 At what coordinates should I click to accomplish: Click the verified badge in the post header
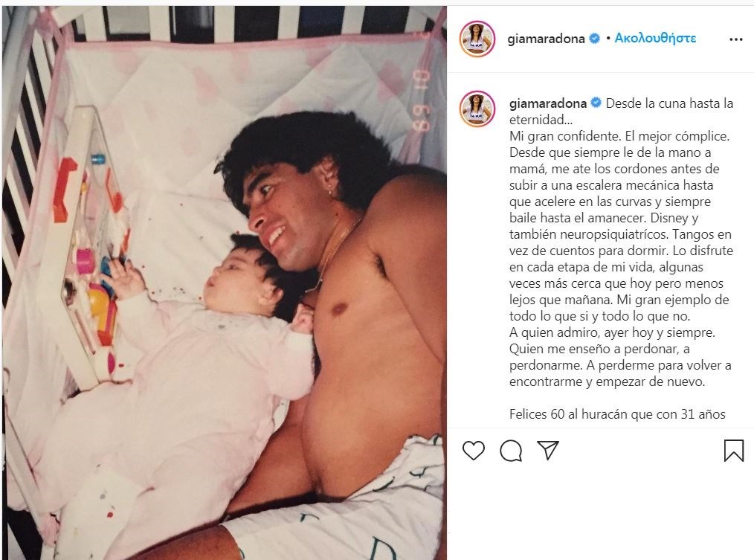(x=595, y=39)
